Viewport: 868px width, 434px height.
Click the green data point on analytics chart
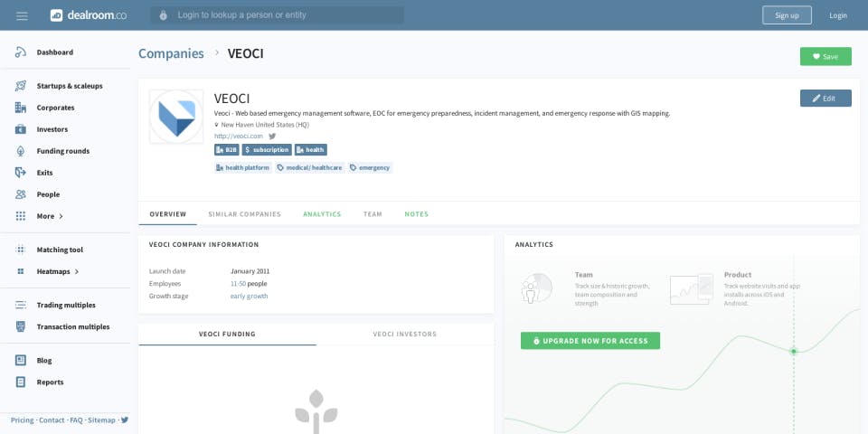point(793,352)
